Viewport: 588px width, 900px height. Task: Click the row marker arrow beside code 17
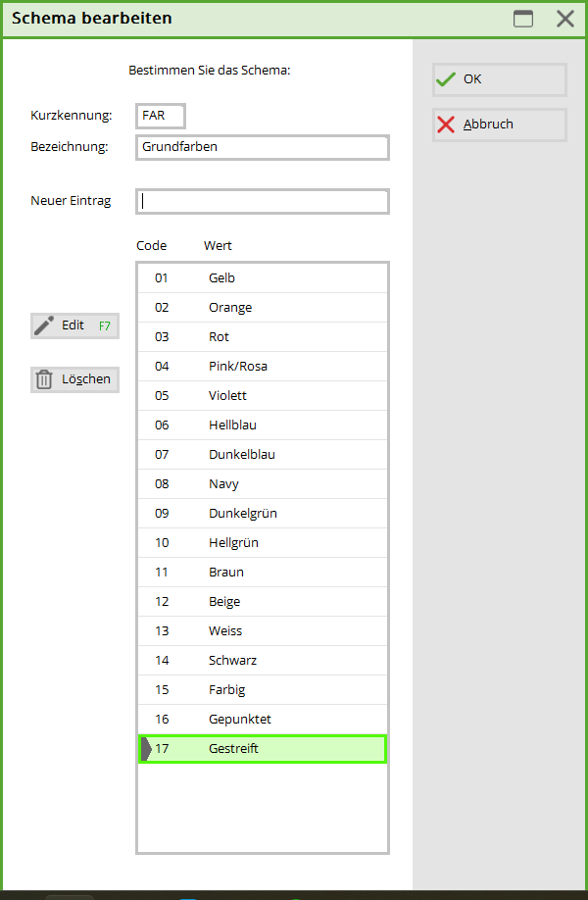pyautogui.click(x=146, y=749)
